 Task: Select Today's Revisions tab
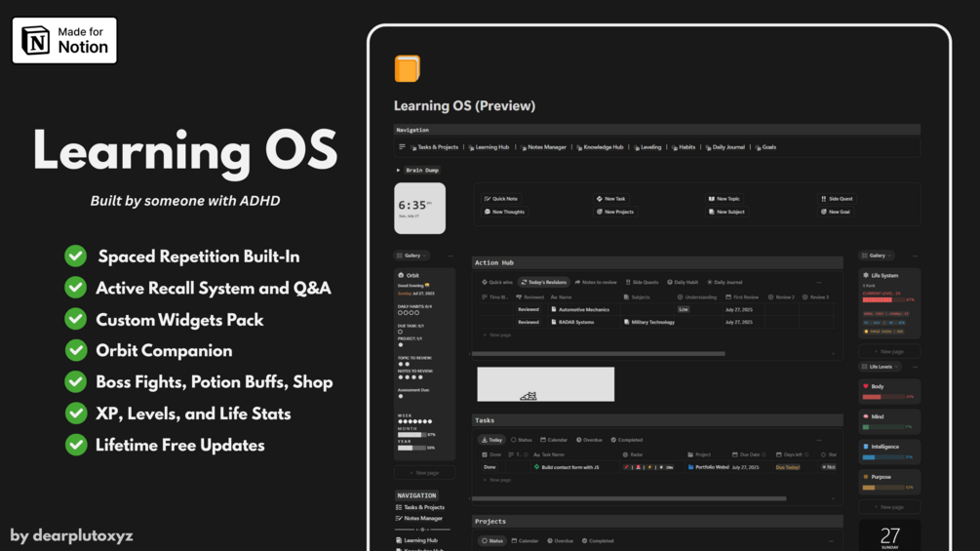pyautogui.click(x=544, y=283)
